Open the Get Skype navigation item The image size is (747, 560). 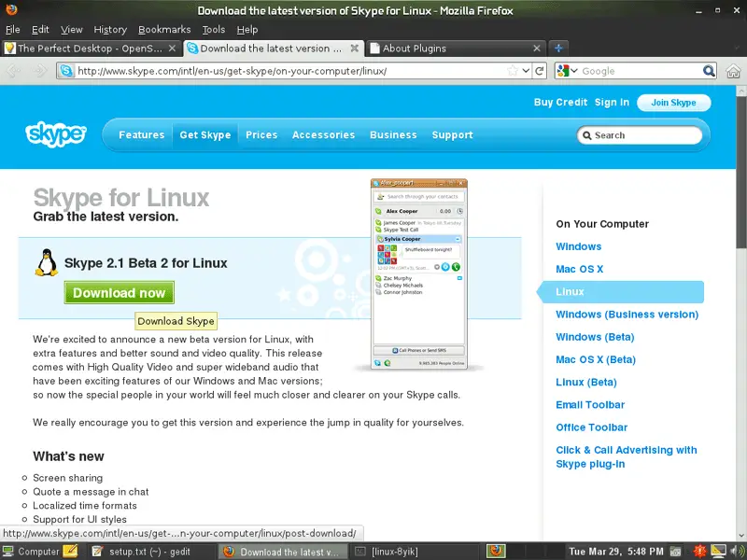(205, 134)
